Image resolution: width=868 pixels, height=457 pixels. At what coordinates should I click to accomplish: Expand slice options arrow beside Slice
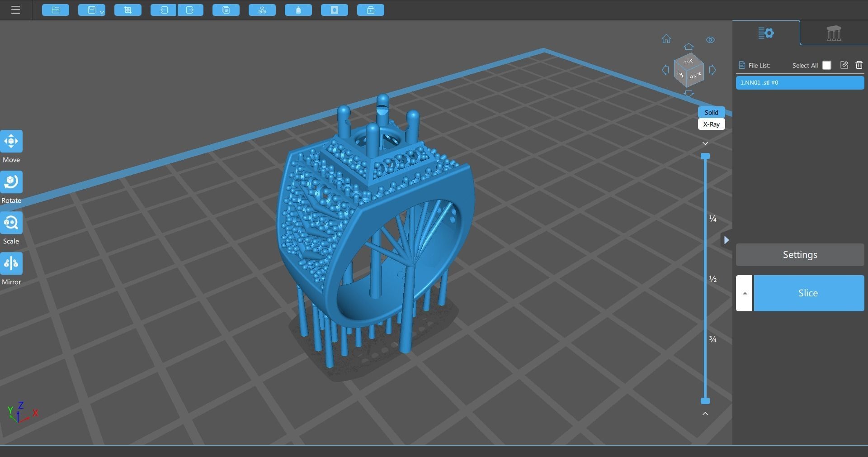click(744, 293)
